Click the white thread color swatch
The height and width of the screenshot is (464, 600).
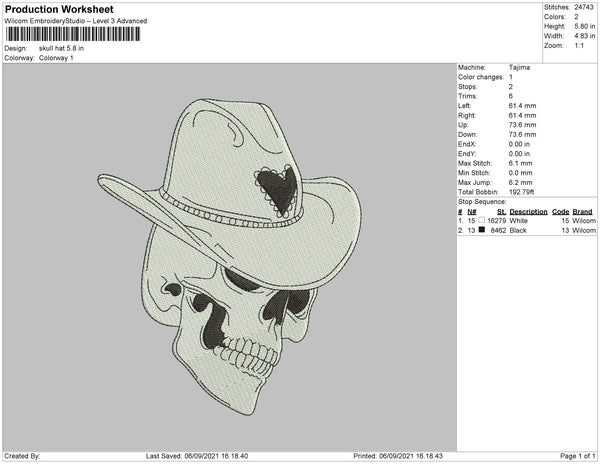coord(483,221)
